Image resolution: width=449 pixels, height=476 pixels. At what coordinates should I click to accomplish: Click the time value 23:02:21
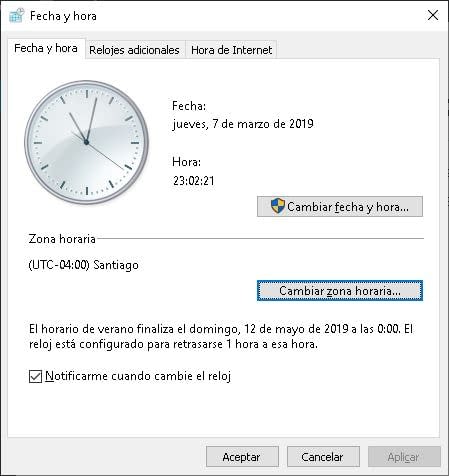pos(193,181)
